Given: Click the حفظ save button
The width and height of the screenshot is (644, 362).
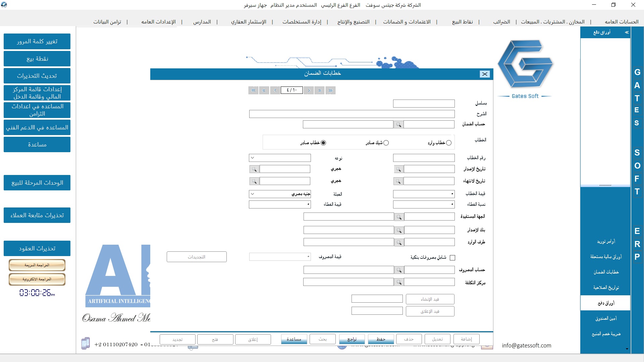Looking at the screenshot, I should (x=381, y=339).
